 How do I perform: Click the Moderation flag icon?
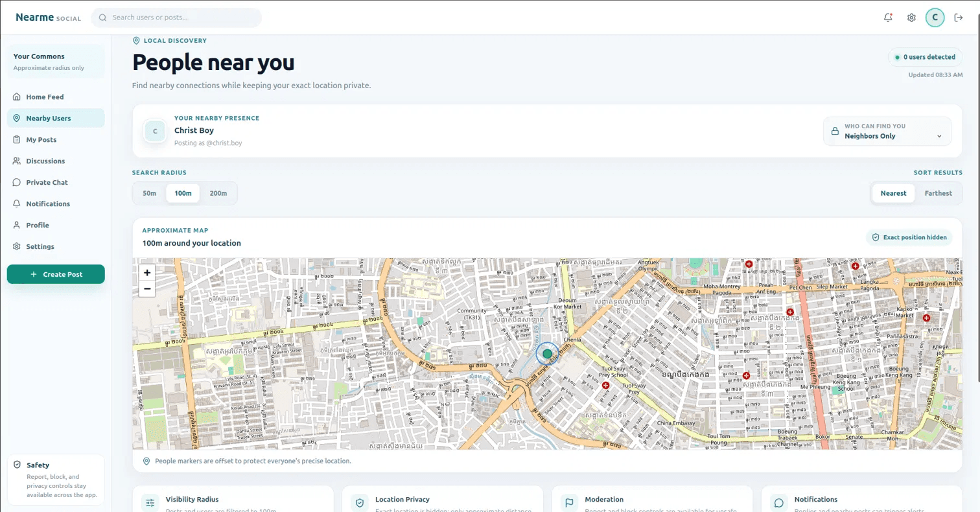pos(569,503)
